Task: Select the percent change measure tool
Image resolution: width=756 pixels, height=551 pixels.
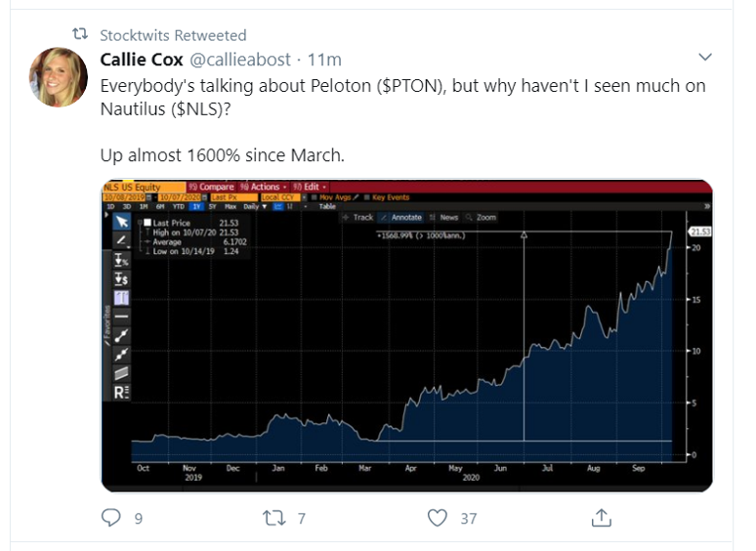Action: (x=122, y=259)
